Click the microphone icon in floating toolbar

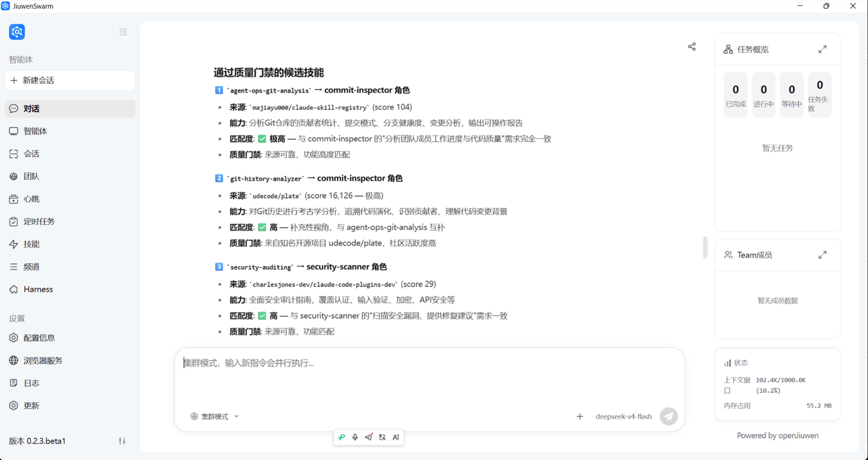355,438
